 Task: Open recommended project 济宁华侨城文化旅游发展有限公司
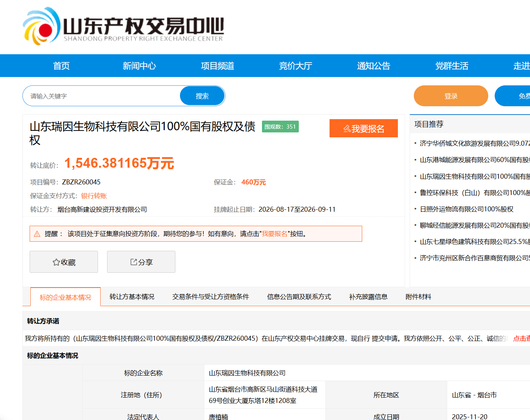tap(475, 143)
